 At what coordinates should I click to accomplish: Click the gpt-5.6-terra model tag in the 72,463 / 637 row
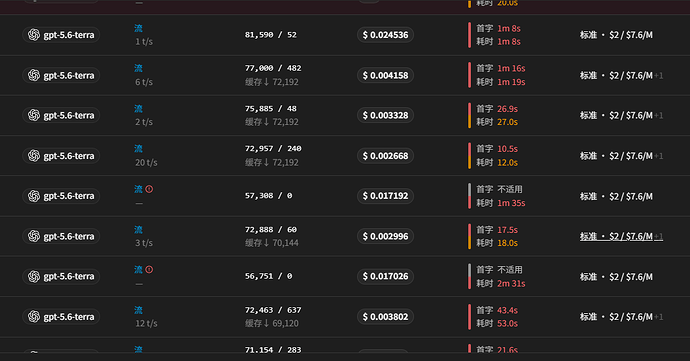point(61,317)
